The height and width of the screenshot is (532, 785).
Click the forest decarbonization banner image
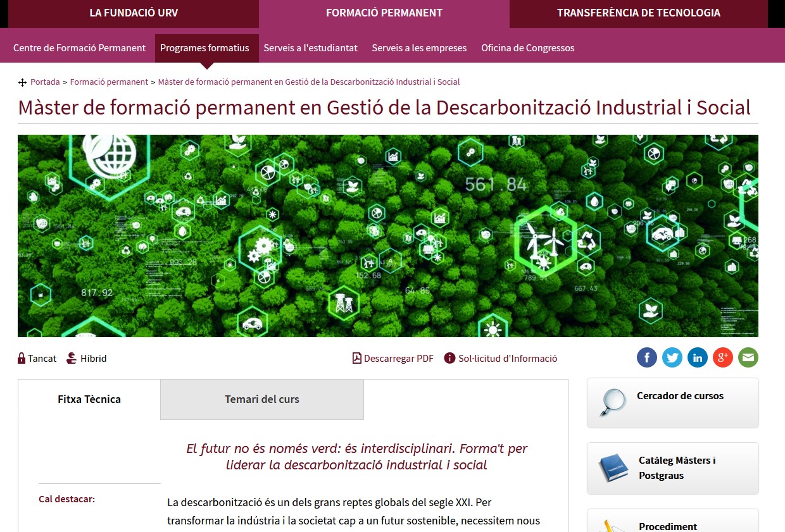tap(387, 235)
